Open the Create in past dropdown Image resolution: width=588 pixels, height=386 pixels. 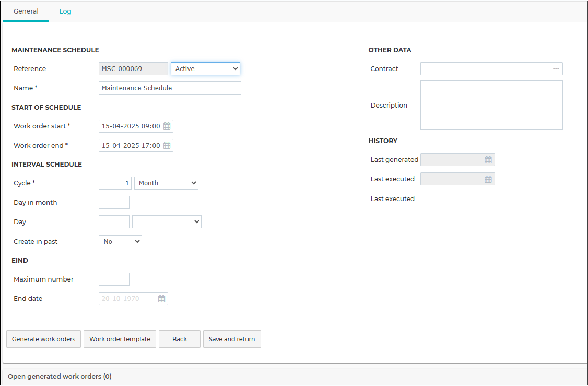pyautogui.click(x=121, y=242)
